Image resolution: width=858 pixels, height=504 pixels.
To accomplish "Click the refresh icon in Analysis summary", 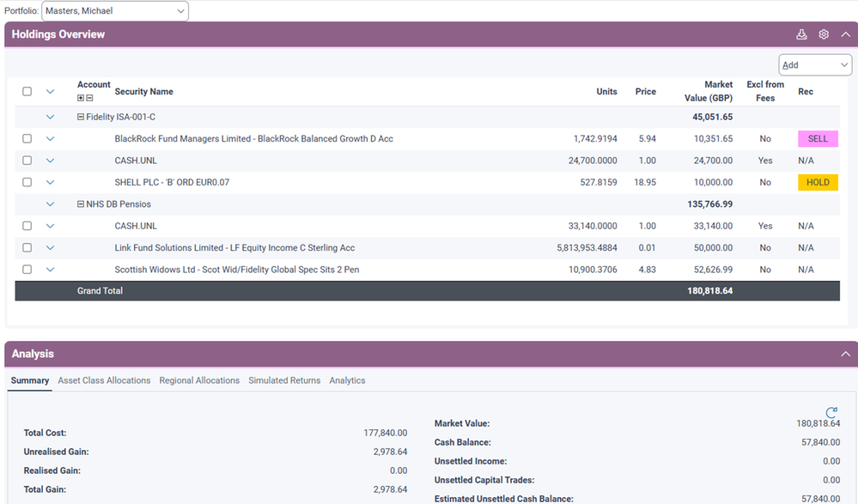I will click(x=831, y=413).
